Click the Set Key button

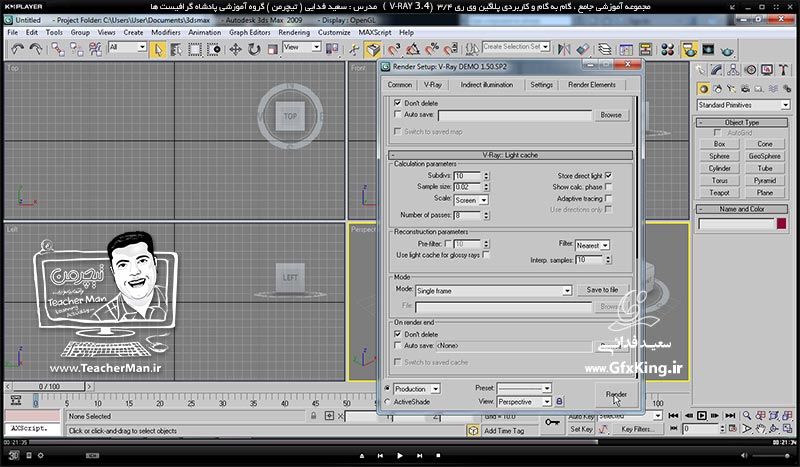(581, 429)
